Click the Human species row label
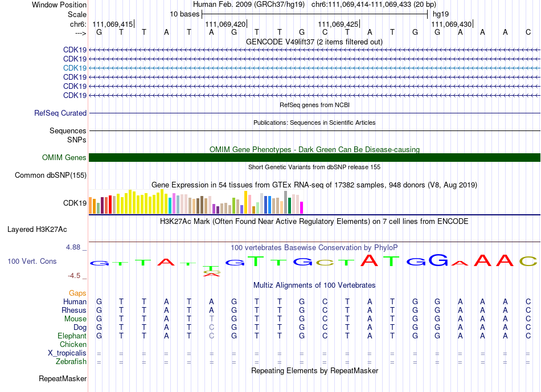This screenshot has height=392, width=541. point(75,301)
